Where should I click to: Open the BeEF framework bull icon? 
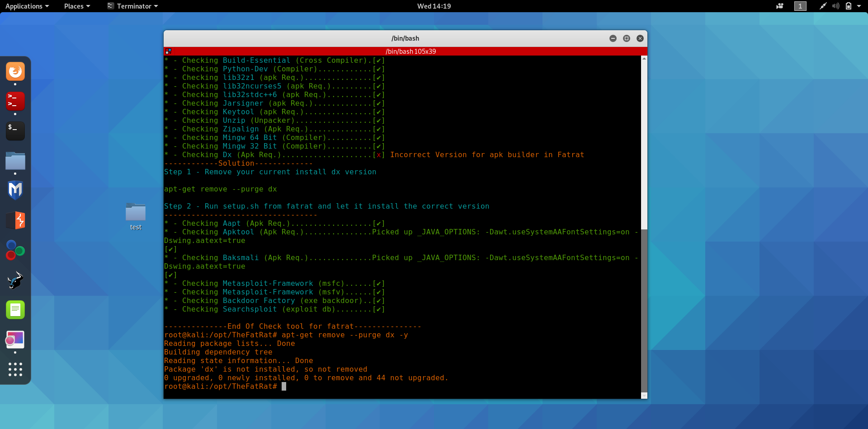[x=15, y=280]
